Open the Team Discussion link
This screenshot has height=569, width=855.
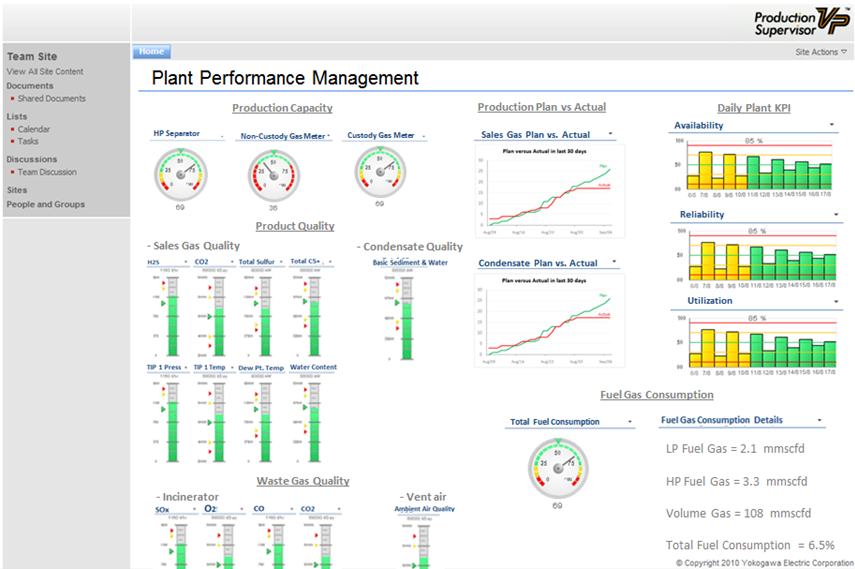tap(47, 172)
